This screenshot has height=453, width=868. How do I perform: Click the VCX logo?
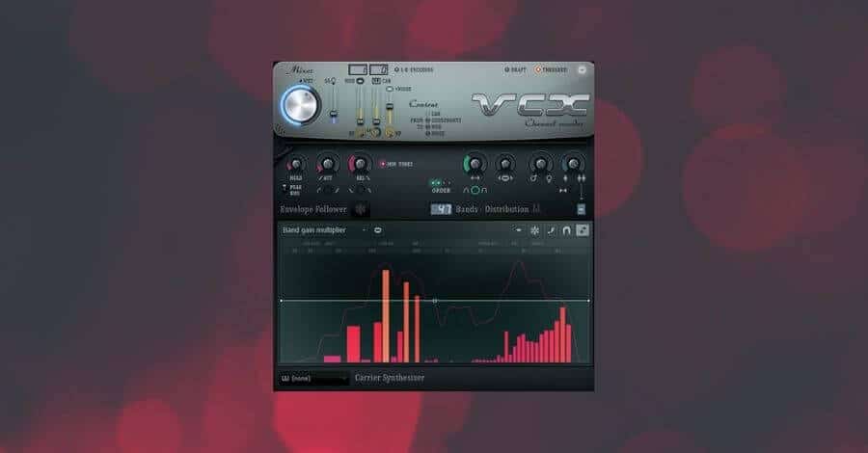[x=530, y=104]
